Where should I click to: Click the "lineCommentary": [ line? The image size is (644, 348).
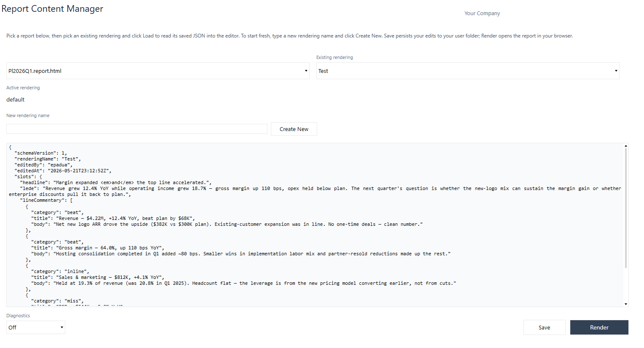point(46,200)
